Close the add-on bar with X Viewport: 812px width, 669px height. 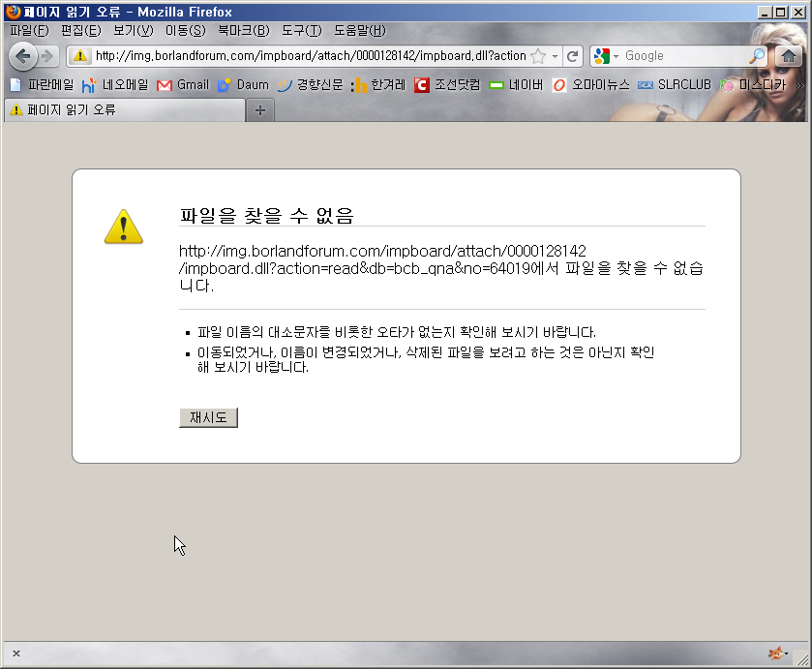pyautogui.click(x=16, y=654)
